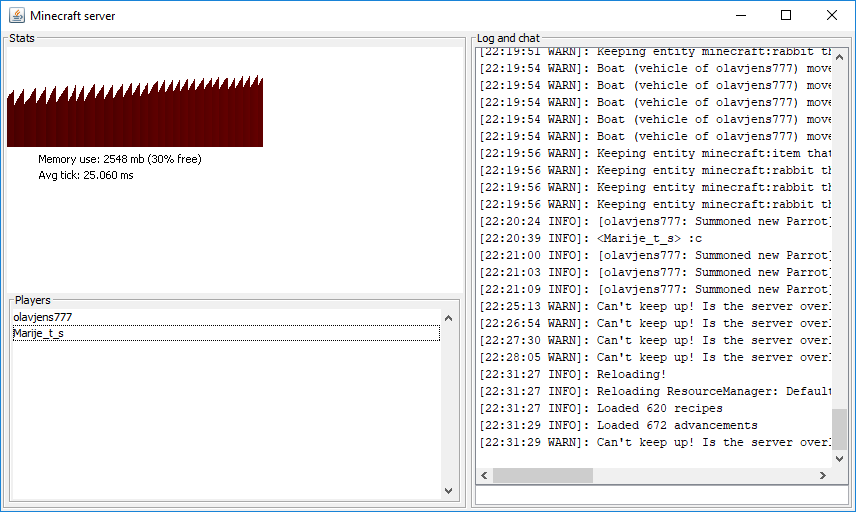Click the log vertical scrollbar thumb
This screenshot has width=856, height=512.
pyautogui.click(x=840, y=429)
